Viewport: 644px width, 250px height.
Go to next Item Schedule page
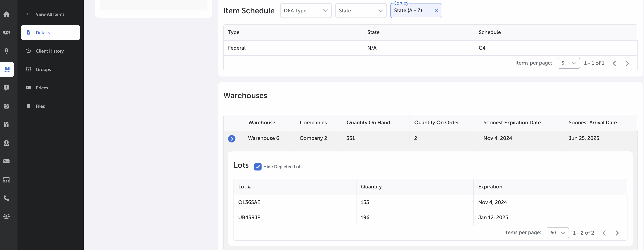[627, 63]
